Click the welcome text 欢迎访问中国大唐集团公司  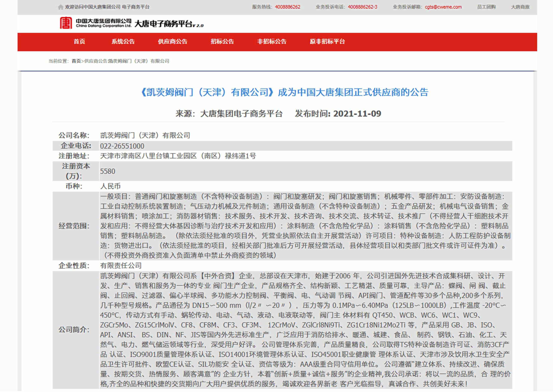[93, 7]
